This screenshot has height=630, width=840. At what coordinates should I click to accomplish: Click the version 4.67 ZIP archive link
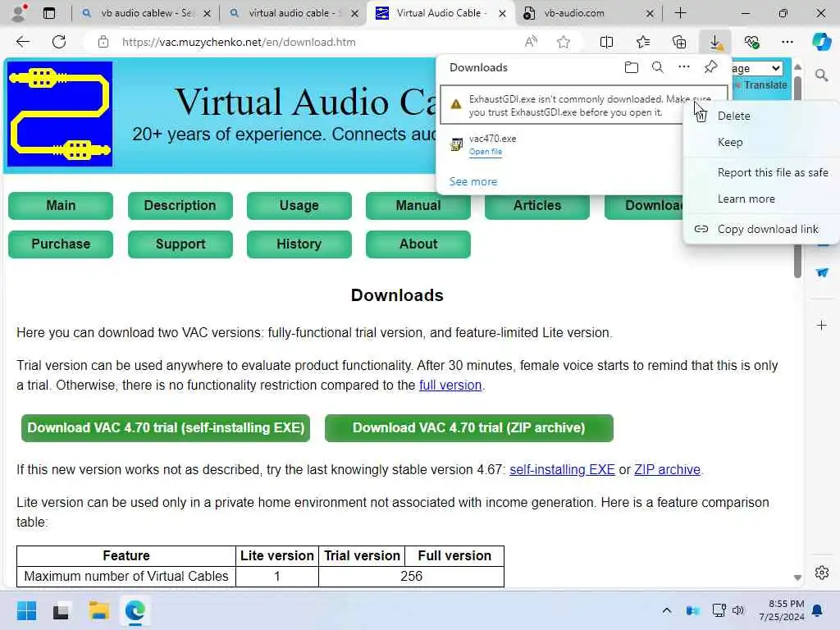click(x=667, y=469)
